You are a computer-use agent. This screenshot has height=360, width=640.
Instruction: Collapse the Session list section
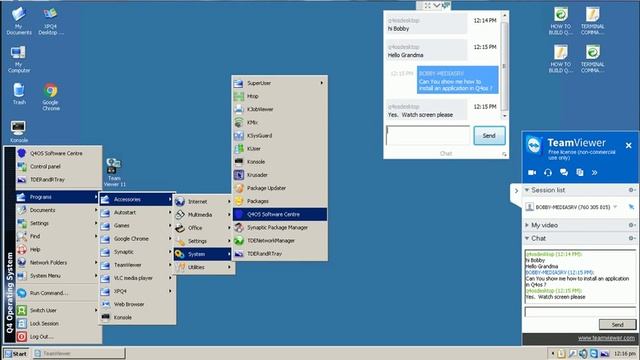(x=527, y=190)
